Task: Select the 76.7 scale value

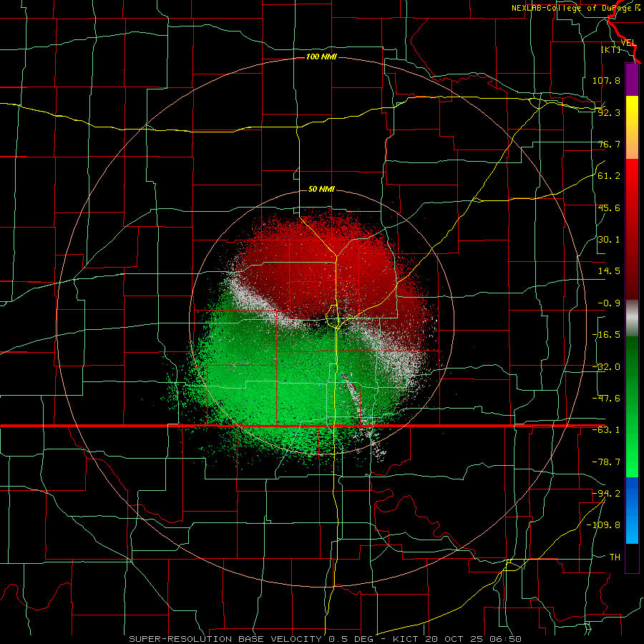Action: pyautogui.click(x=609, y=144)
